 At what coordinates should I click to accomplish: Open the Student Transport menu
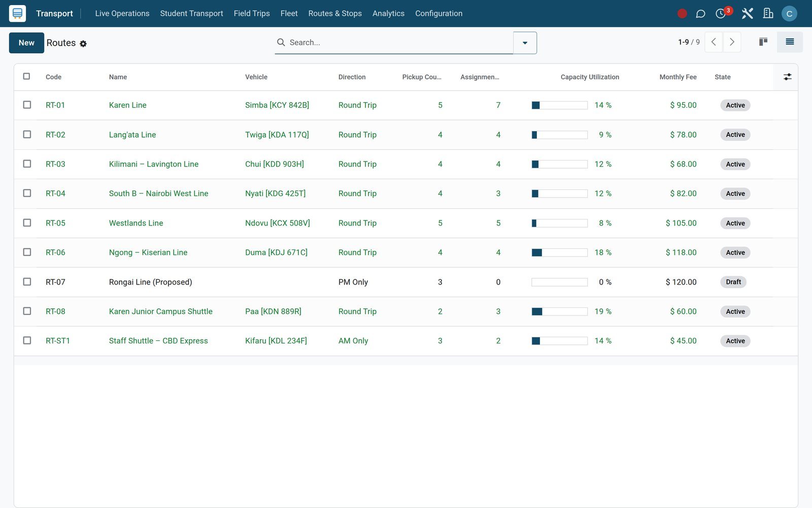coord(191,14)
